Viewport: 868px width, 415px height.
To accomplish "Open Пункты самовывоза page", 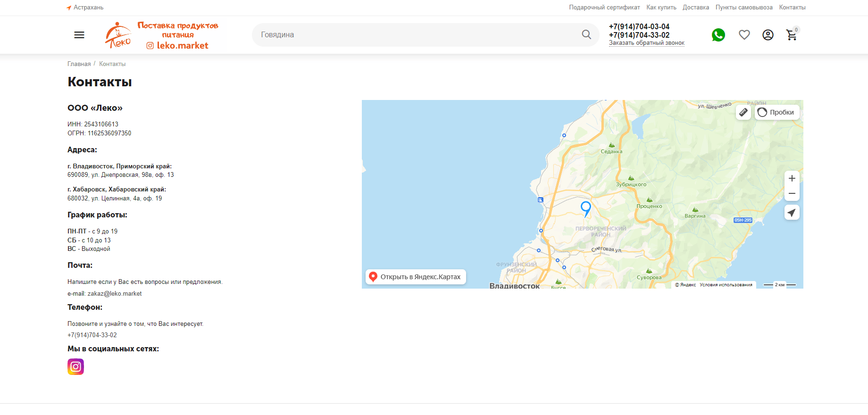I will pyautogui.click(x=744, y=8).
